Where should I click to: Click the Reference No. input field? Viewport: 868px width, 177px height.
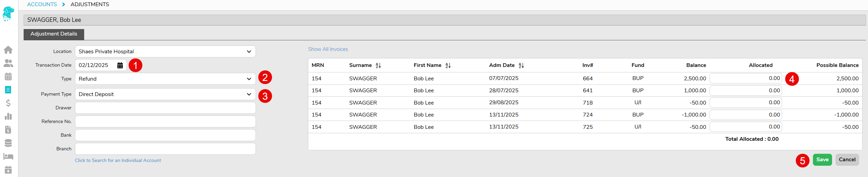coord(165,122)
